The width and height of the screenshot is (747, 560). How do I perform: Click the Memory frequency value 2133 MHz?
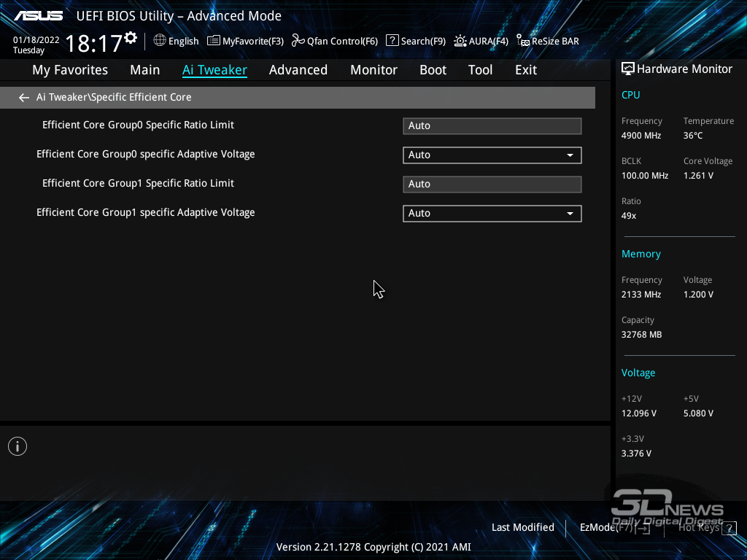coord(641,295)
